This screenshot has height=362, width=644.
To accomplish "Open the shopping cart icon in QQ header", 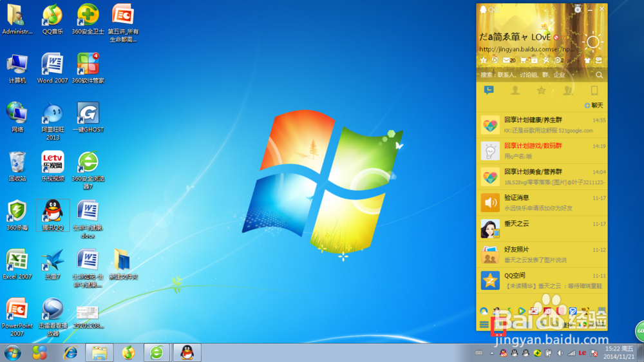I will click(523, 61).
